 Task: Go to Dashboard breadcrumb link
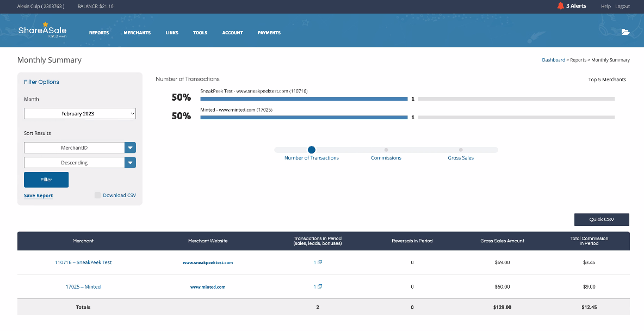(x=553, y=60)
